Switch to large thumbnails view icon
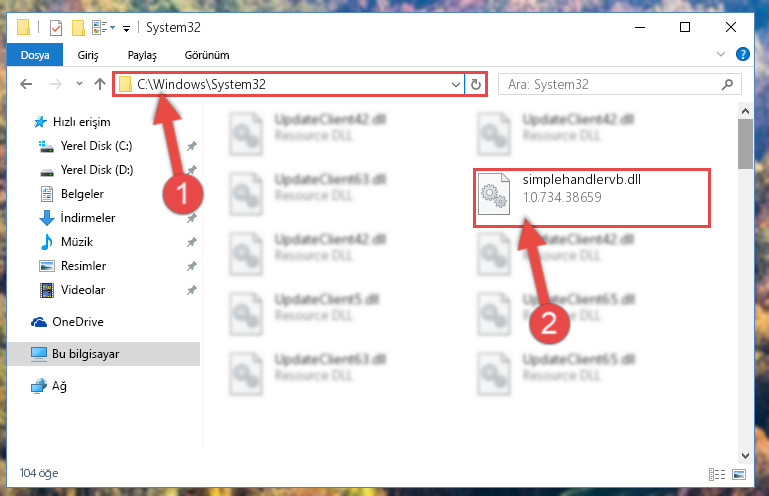 pos(739,474)
